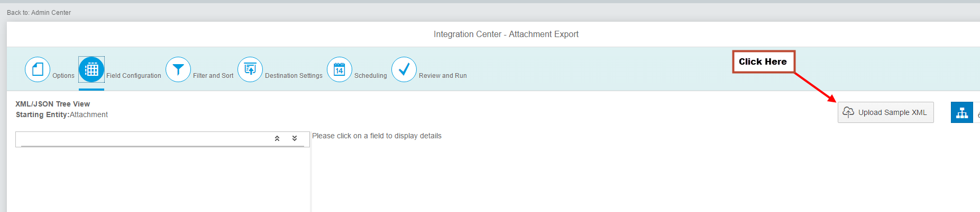Screen dimensions: 980x212
Task: Click the Scheduling calendar icon
Action: [x=340, y=69]
